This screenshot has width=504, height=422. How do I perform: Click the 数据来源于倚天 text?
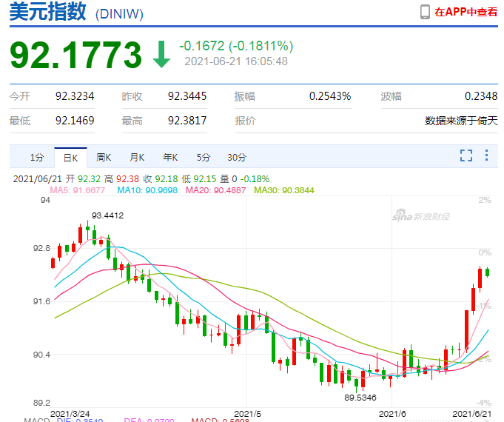coord(461,121)
